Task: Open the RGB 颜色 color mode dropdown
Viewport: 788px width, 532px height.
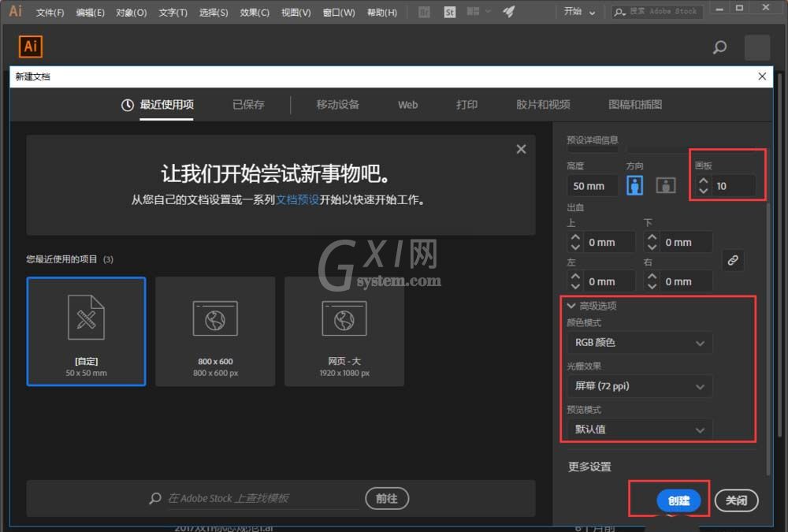Action: (x=640, y=343)
